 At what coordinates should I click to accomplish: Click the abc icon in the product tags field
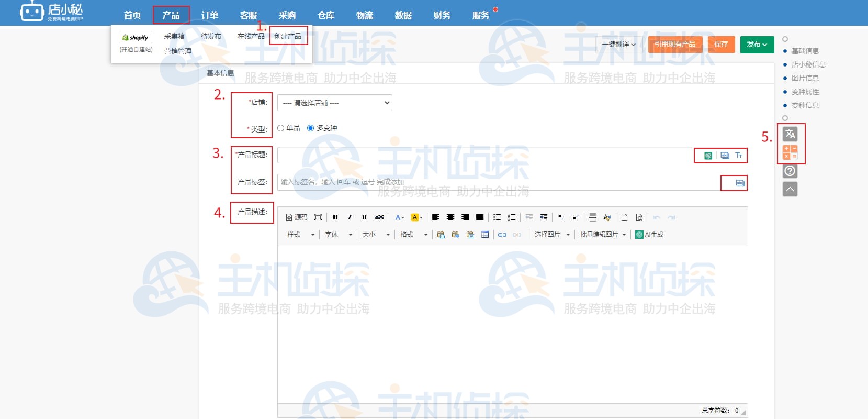pos(740,183)
